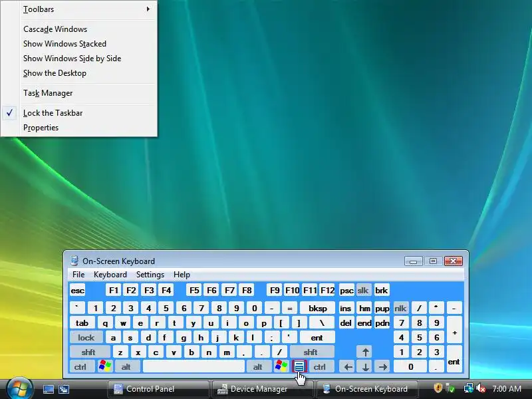Click the muted volume tray icon

pos(481,388)
